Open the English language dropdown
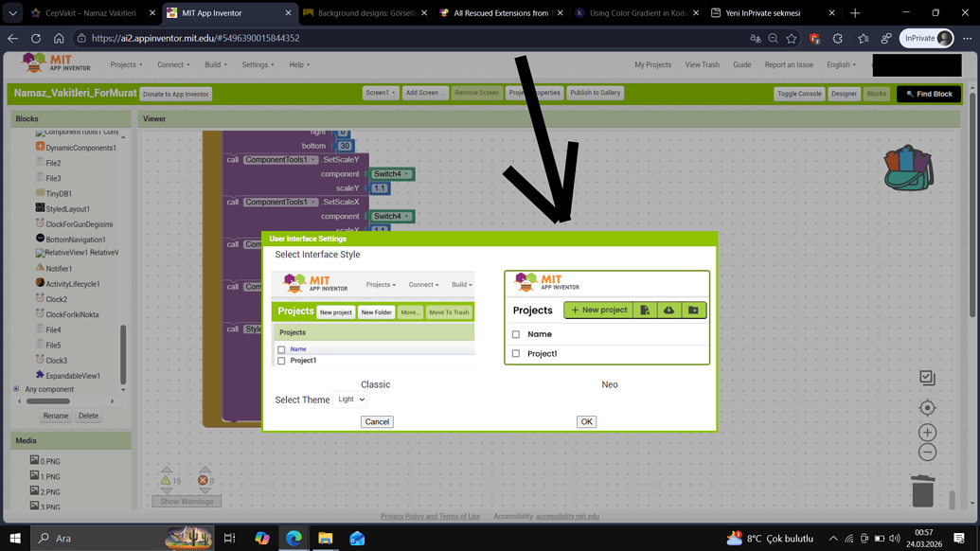Image resolution: width=980 pixels, height=551 pixels. (x=841, y=64)
